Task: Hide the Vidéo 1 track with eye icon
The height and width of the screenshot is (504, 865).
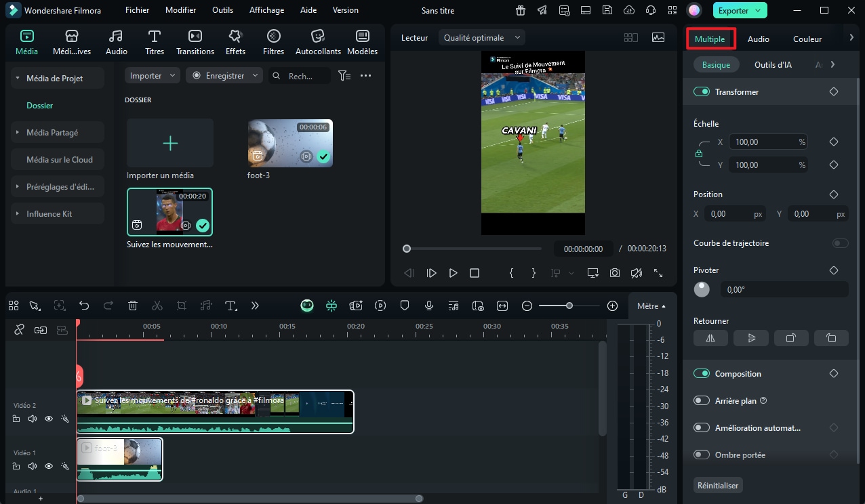Action: tap(49, 466)
